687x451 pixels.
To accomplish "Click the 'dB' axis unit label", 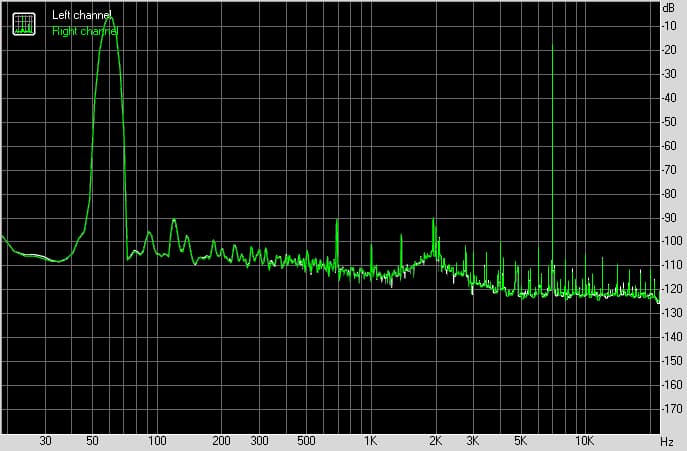I will pos(668,8).
